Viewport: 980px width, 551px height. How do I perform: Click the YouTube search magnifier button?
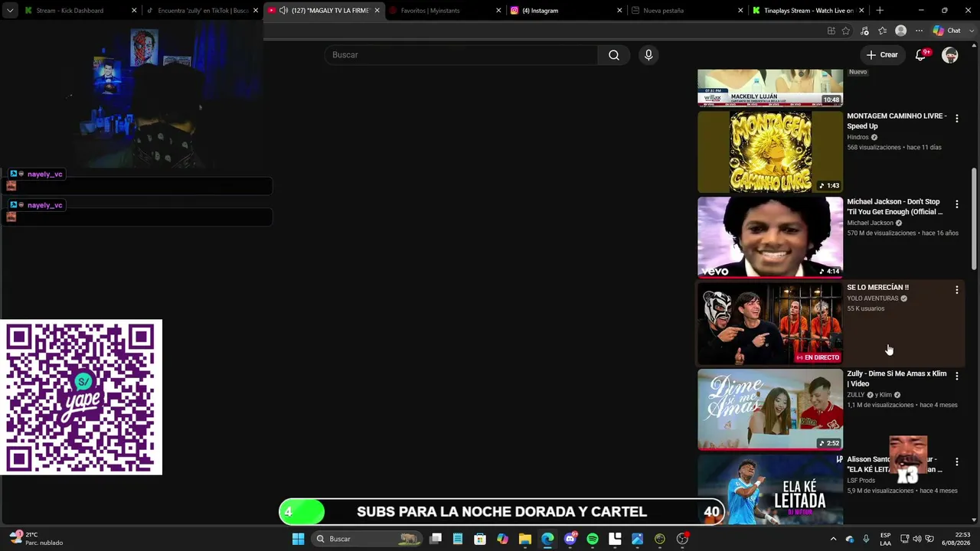coord(613,55)
